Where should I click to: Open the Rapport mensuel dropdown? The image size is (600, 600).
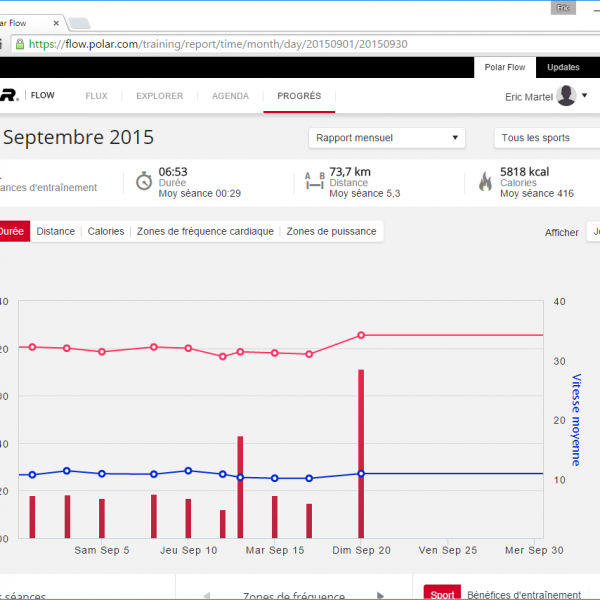point(387,138)
